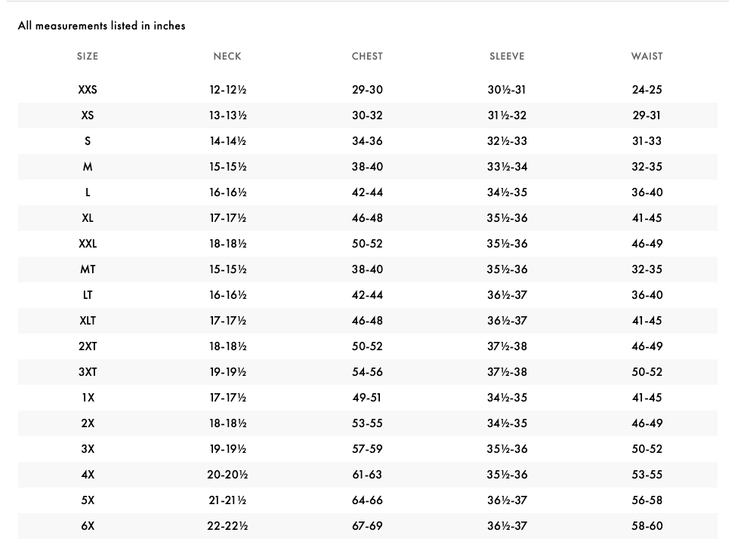
Task: Click the 6X size label
Action: [x=88, y=526]
